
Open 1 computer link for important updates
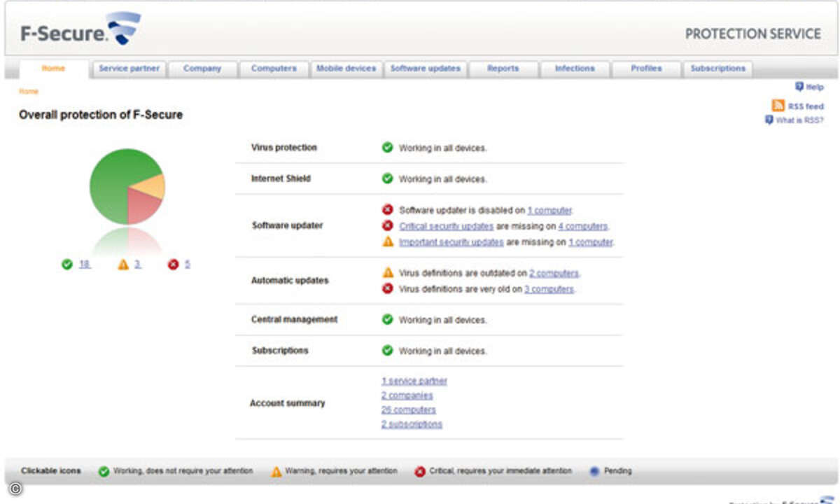(x=590, y=242)
